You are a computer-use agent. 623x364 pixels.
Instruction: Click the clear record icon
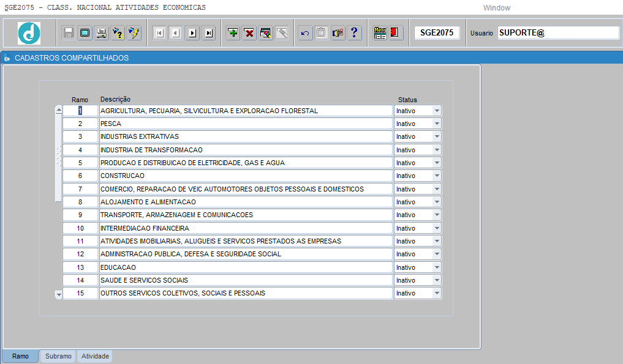click(x=266, y=32)
